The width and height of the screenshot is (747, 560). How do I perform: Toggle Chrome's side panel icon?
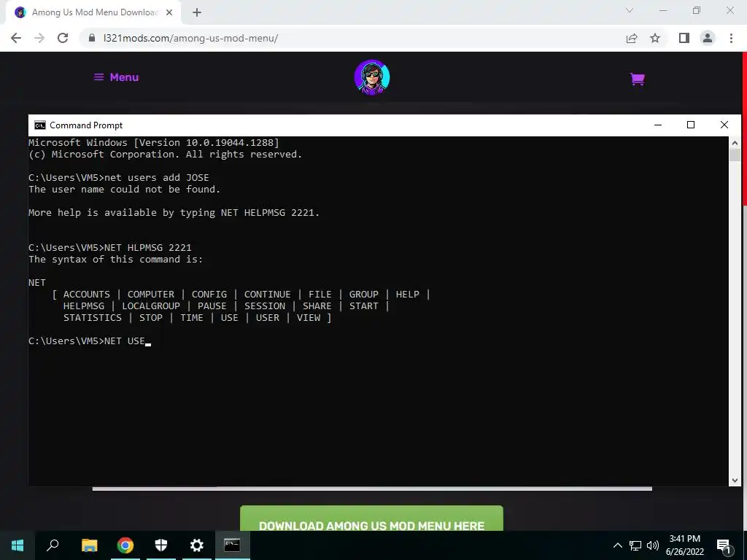click(x=684, y=38)
